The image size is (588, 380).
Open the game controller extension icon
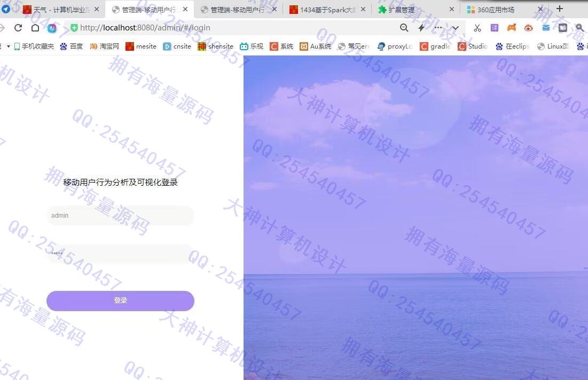coord(512,28)
